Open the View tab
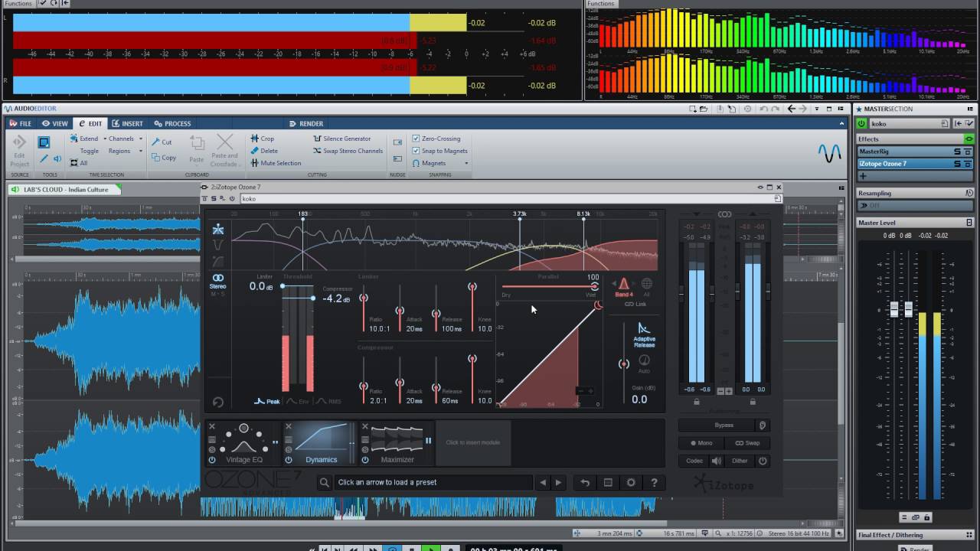This screenshot has height=551, width=980. click(x=55, y=123)
